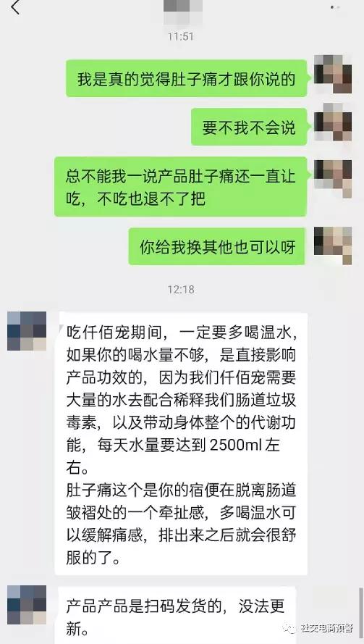Select the green "要不我不会说" bubble
The width and height of the screenshot is (364, 644).
[x=249, y=127]
